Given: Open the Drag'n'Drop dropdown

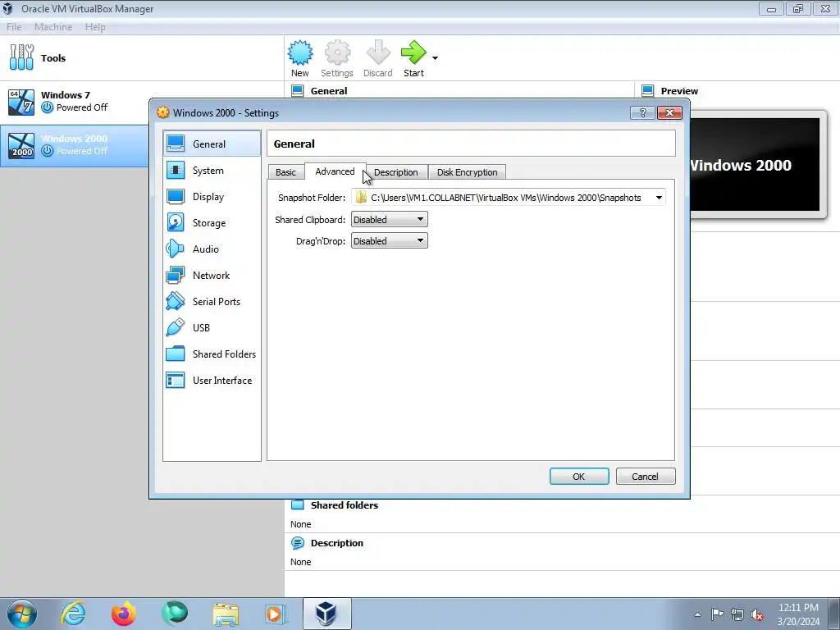Looking at the screenshot, I should click(390, 241).
